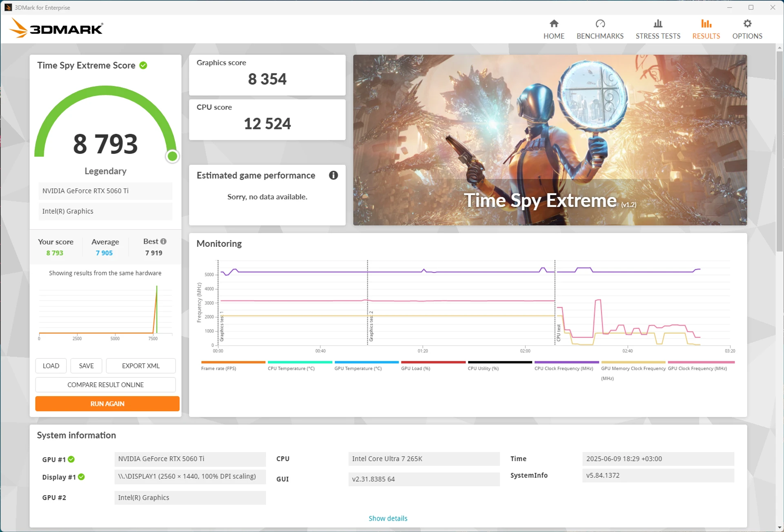Click the scrollbar up arrow
784x532 pixels.
pyautogui.click(x=780, y=47)
